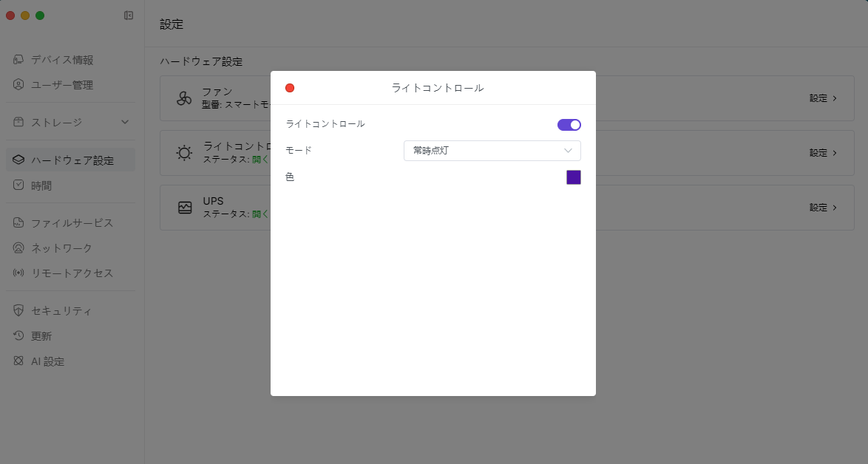Click the storage icon in sidebar
The width and height of the screenshot is (868, 464).
[x=18, y=122]
